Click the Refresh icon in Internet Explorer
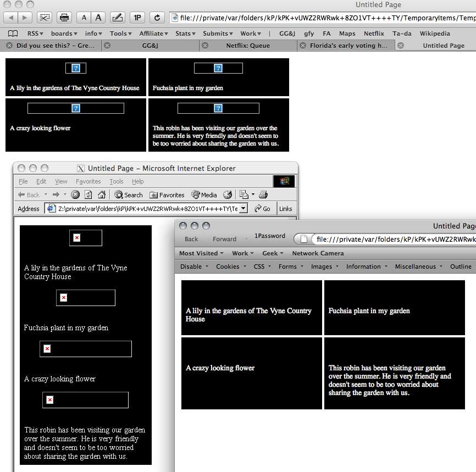Viewport: 476px width, 472px height. point(88,195)
